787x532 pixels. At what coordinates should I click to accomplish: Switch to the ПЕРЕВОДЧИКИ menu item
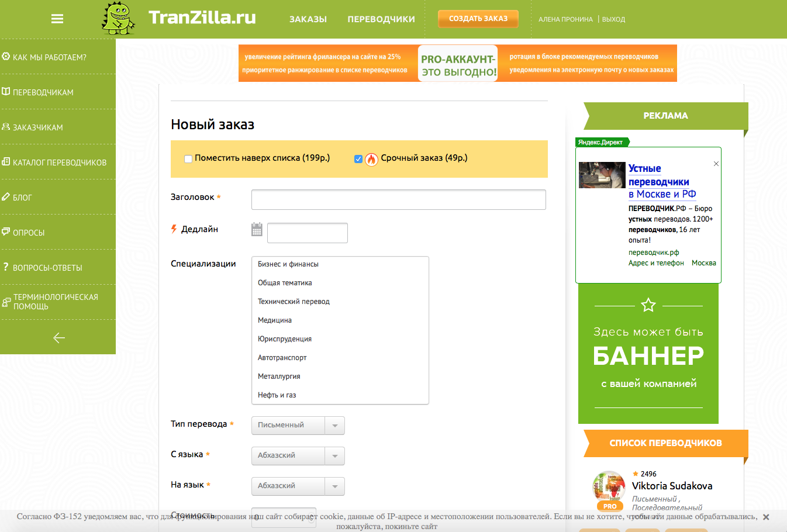[381, 19]
